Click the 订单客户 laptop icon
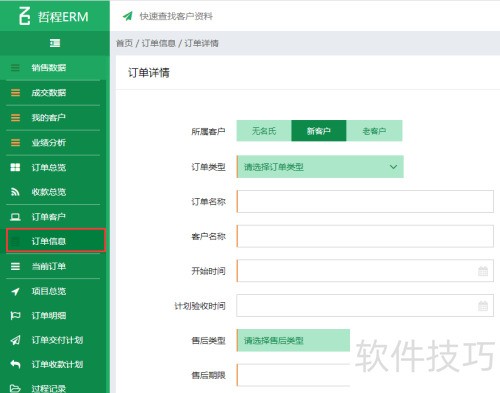The width and height of the screenshot is (500, 393). tap(15, 217)
